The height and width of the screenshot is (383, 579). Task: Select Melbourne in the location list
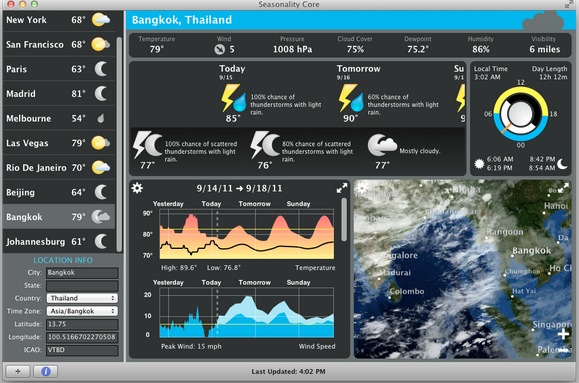point(59,118)
